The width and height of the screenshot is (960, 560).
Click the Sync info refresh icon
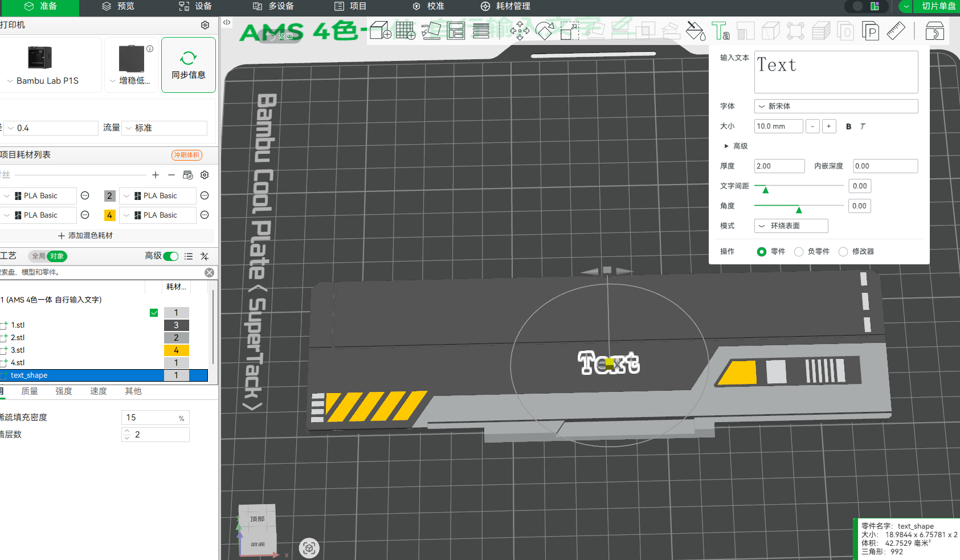(189, 58)
